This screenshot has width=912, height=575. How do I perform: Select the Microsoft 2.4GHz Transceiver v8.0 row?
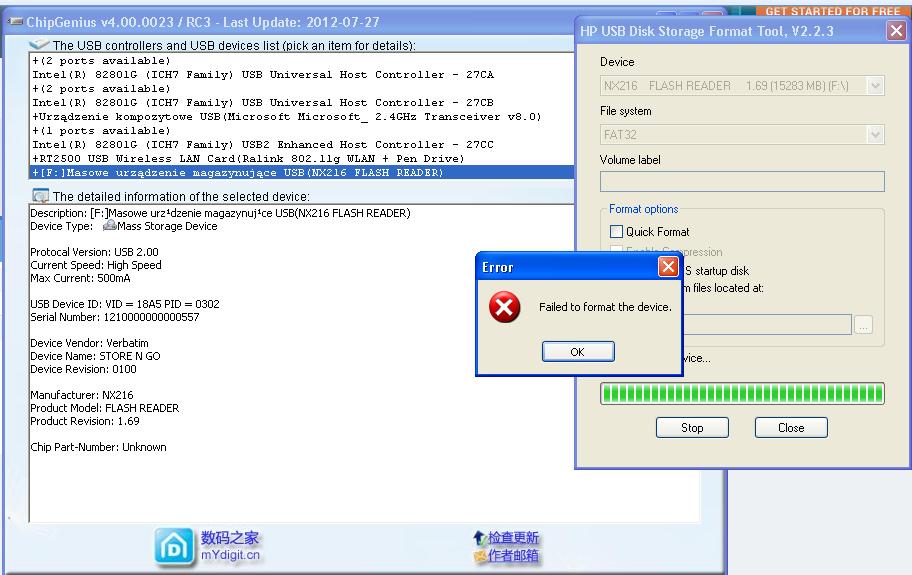point(301,117)
